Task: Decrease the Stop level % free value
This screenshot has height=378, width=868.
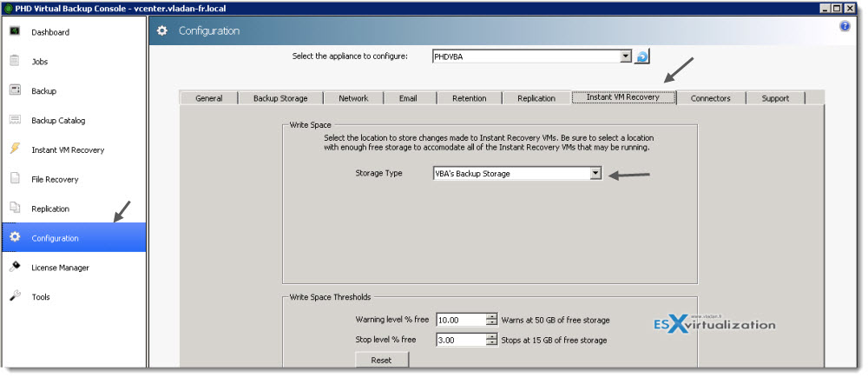Action: click(x=491, y=342)
